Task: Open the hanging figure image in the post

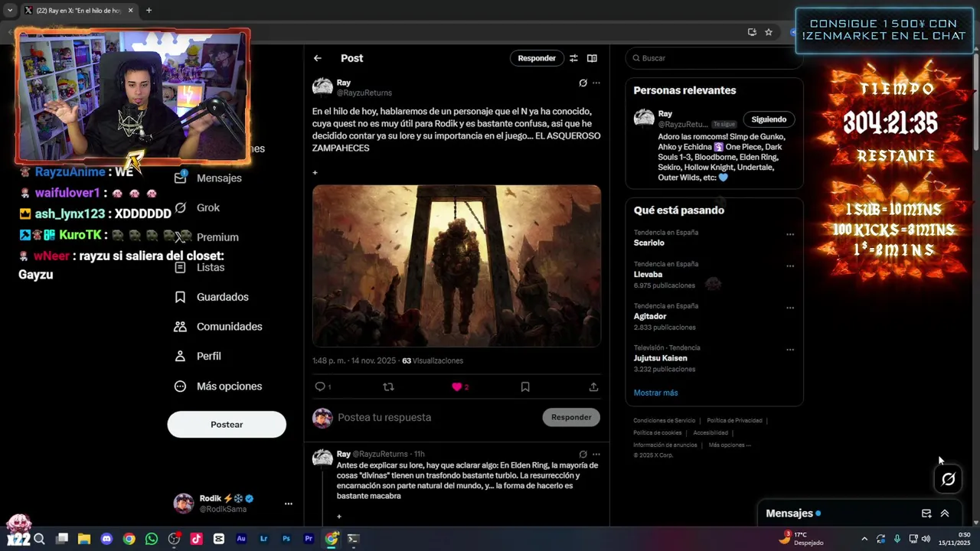Action: [456, 266]
